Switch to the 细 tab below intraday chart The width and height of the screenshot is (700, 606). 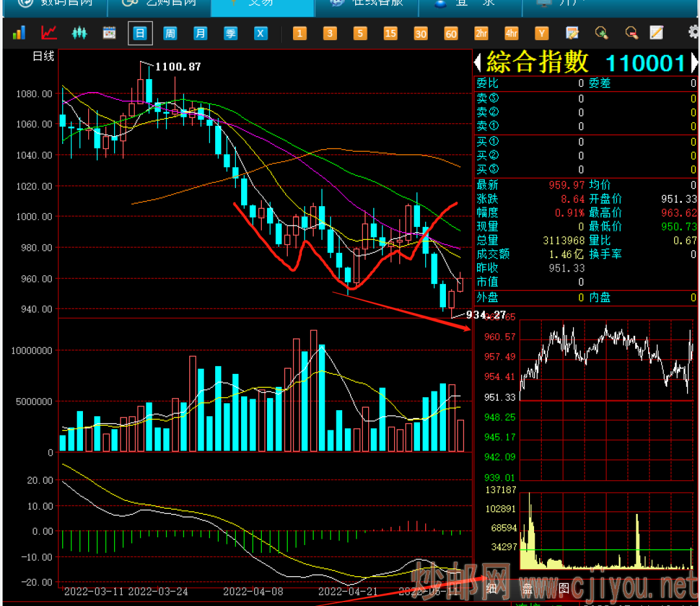point(491,589)
